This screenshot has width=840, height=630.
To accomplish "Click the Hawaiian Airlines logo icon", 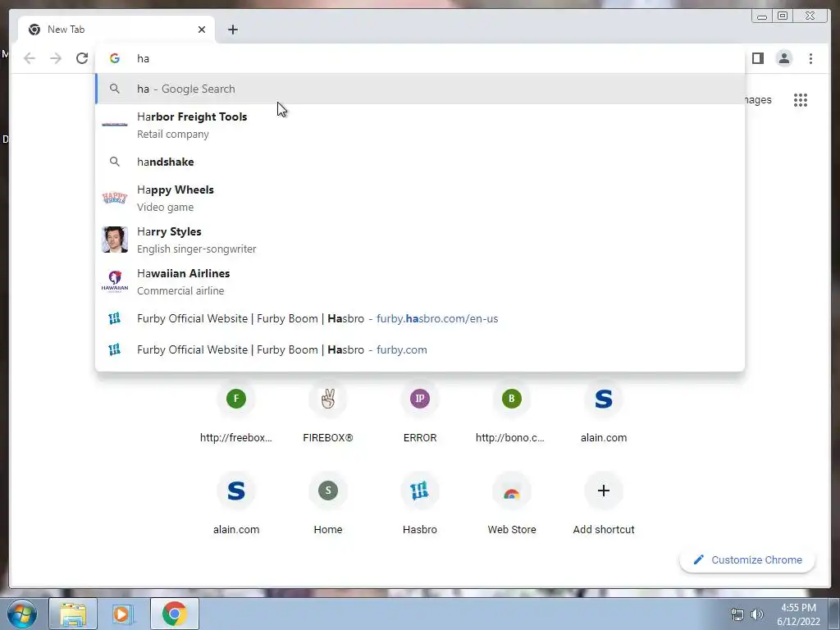I will tap(115, 281).
